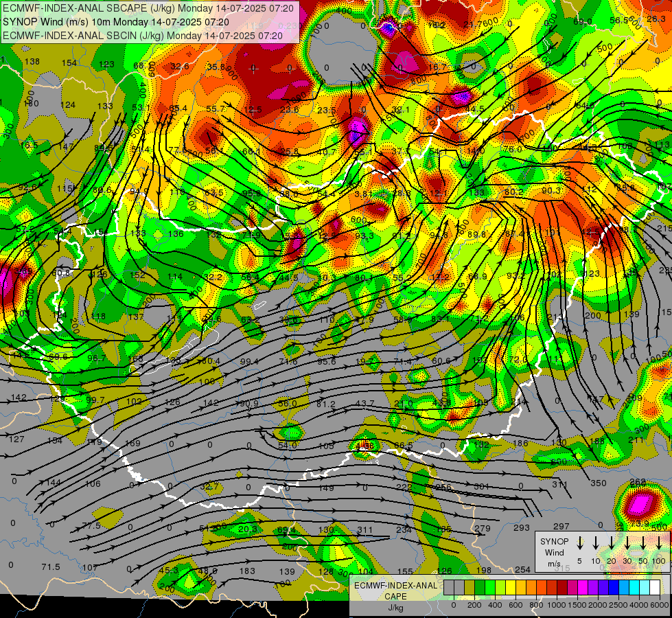Click the 'm/s' unit in wind legend
672x618 pixels.
554,564
